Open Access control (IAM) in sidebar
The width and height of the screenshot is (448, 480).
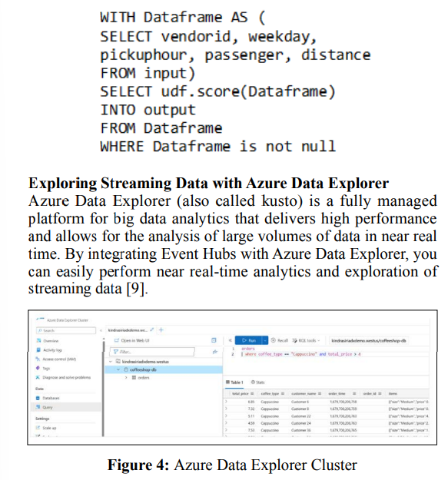[59, 359]
